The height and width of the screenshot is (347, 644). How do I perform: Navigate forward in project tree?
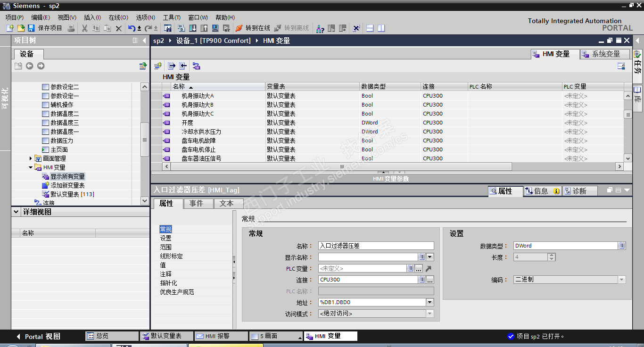[x=41, y=66]
